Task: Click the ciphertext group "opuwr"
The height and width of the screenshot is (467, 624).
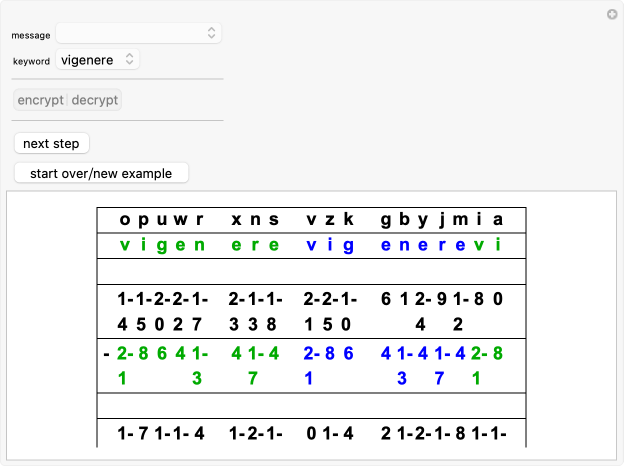Action: tap(161, 220)
